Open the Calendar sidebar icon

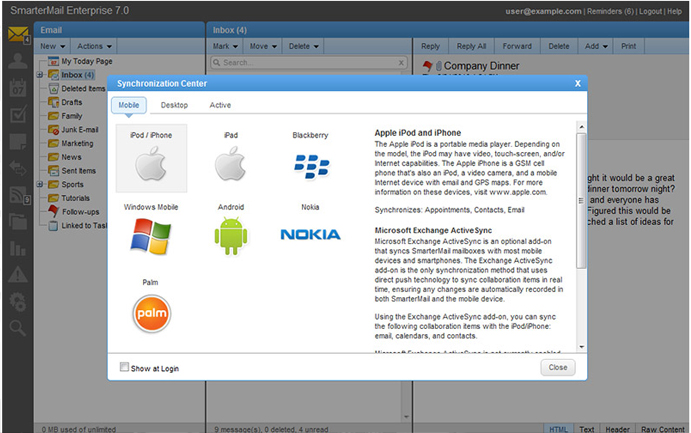pos(18,88)
